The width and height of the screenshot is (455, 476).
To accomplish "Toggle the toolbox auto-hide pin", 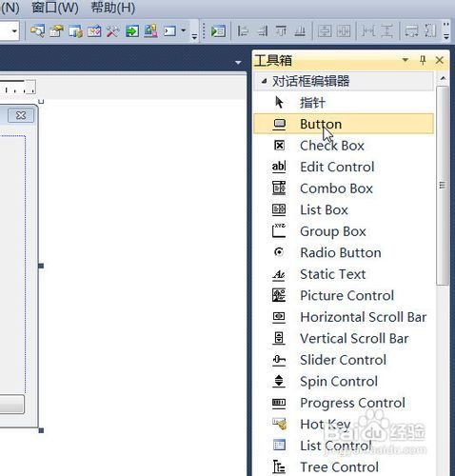I will (x=423, y=60).
